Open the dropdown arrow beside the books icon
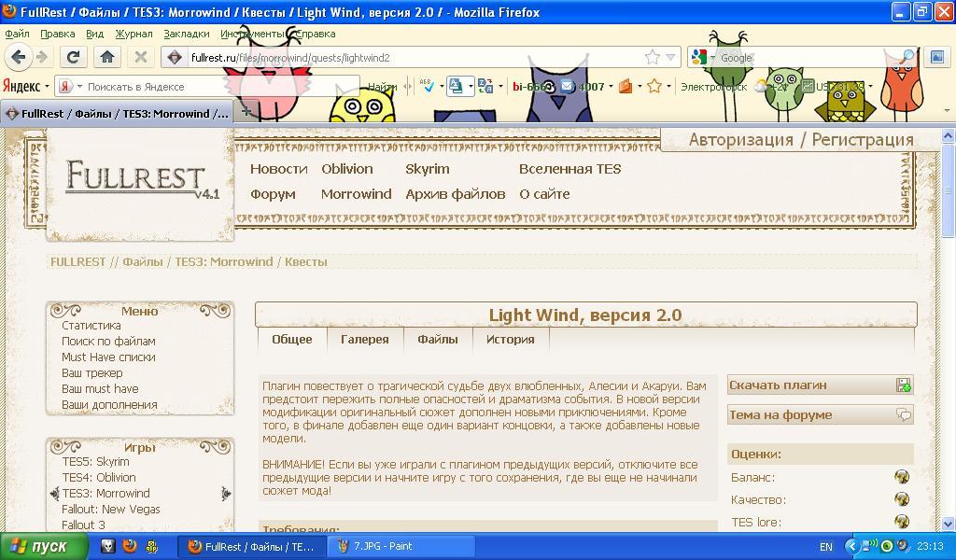The height and width of the screenshot is (560, 956). click(639, 87)
